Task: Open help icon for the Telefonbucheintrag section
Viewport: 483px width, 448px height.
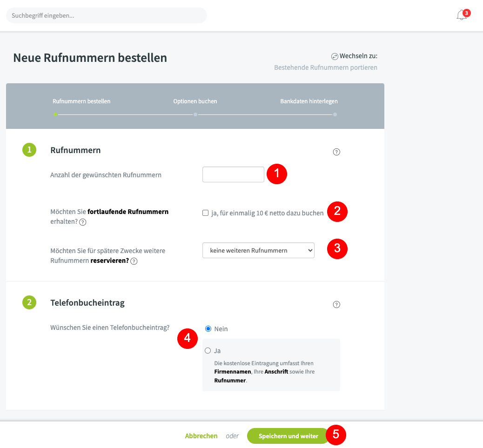Action: click(x=336, y=305)
